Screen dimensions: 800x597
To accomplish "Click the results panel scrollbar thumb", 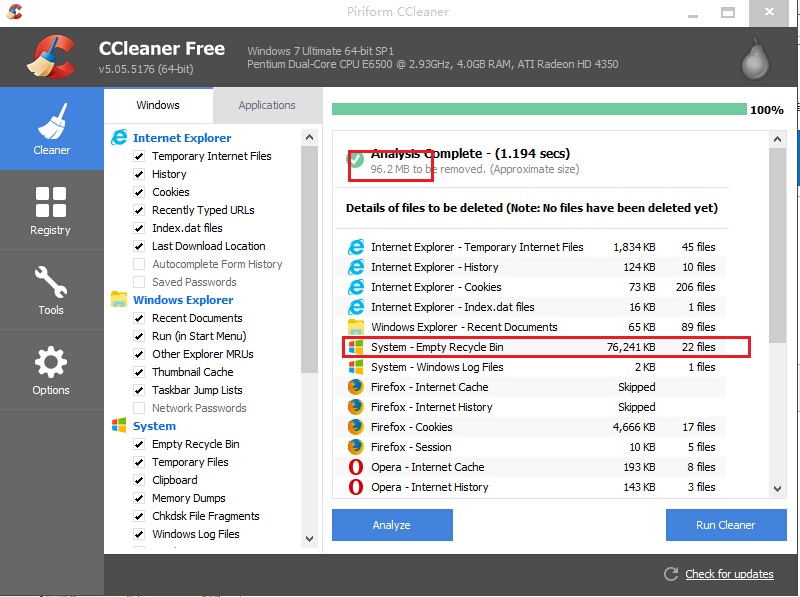I will point(777,245).
